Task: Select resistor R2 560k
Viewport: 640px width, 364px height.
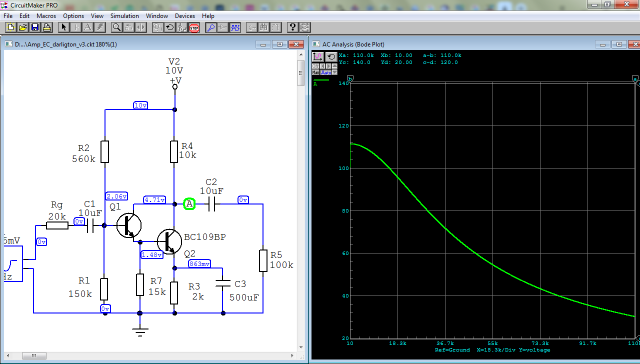Action: coord(104,151)
